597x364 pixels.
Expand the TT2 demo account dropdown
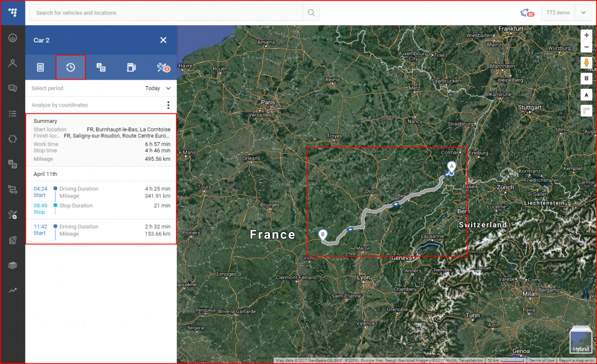pos(583,13)
